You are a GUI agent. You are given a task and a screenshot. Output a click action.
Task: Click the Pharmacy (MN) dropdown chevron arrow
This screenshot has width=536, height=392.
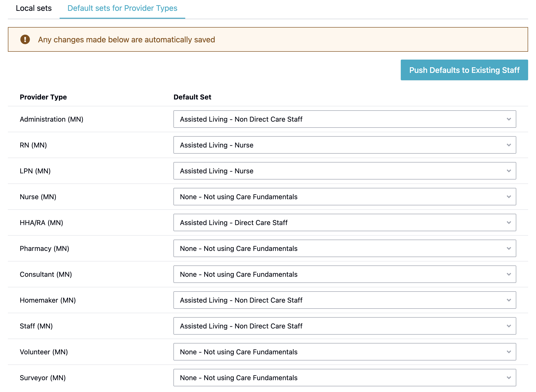click(x=509, y=248)
